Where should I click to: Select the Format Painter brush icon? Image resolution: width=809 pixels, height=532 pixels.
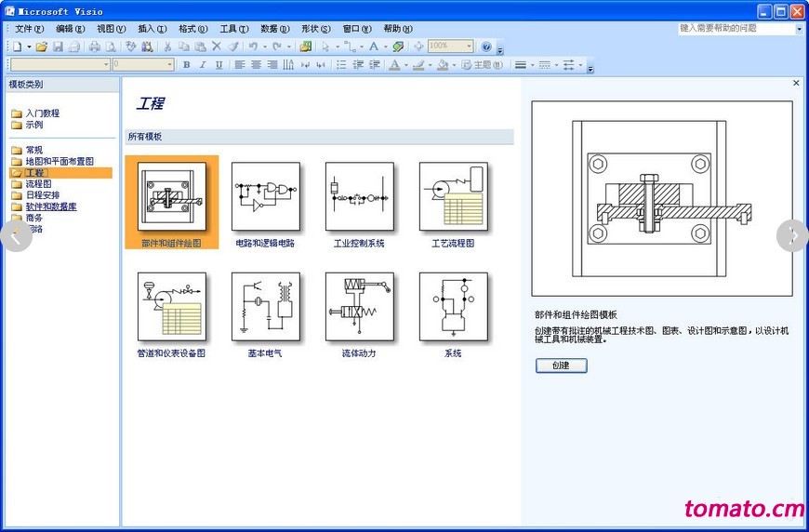coord(233,47)
